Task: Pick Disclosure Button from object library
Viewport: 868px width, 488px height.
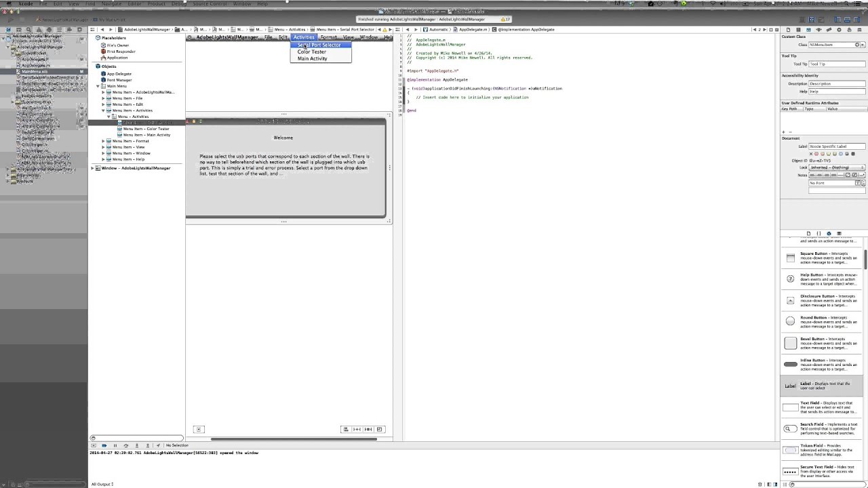Action: pyautogui.click(x=822, y=300)
